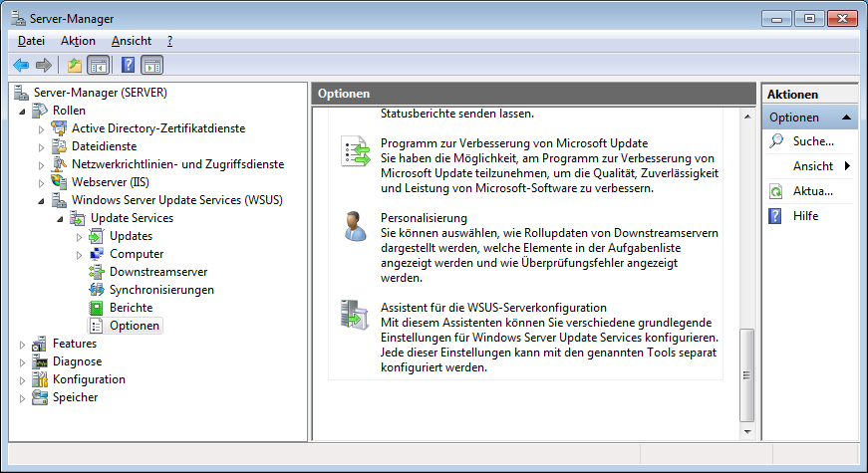
Task: Open Programm zur Verbesserung von Microsoft Update
Action: click(x=514, y=143)
